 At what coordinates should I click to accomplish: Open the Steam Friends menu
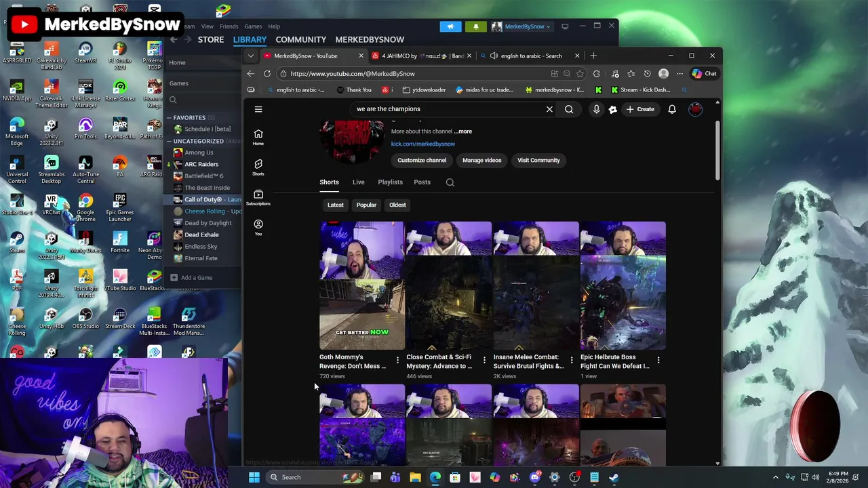pos(229,26)
